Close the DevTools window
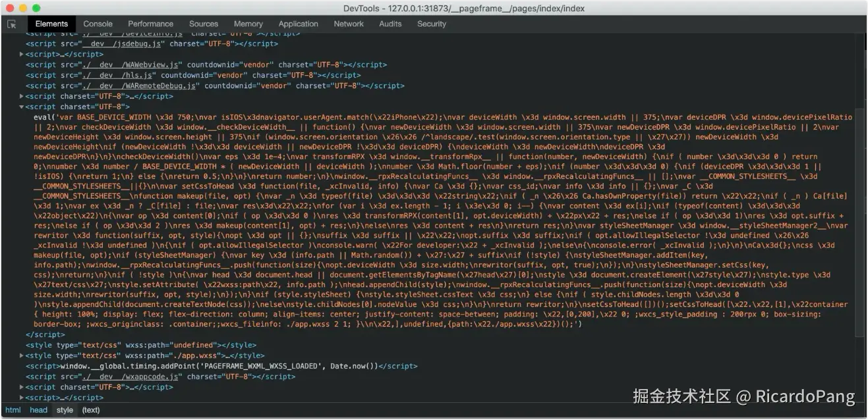868x420 pixels. (9, 8)
